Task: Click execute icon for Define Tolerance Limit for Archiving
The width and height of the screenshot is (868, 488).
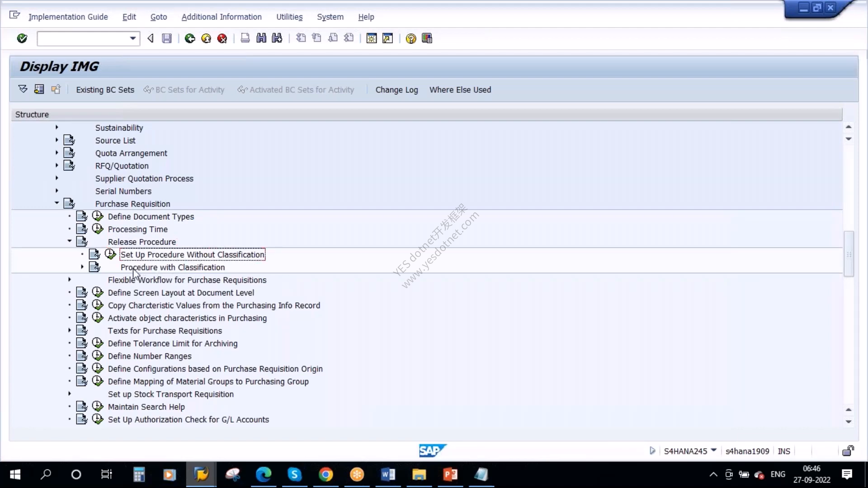Action: click(x=98, y=343)
